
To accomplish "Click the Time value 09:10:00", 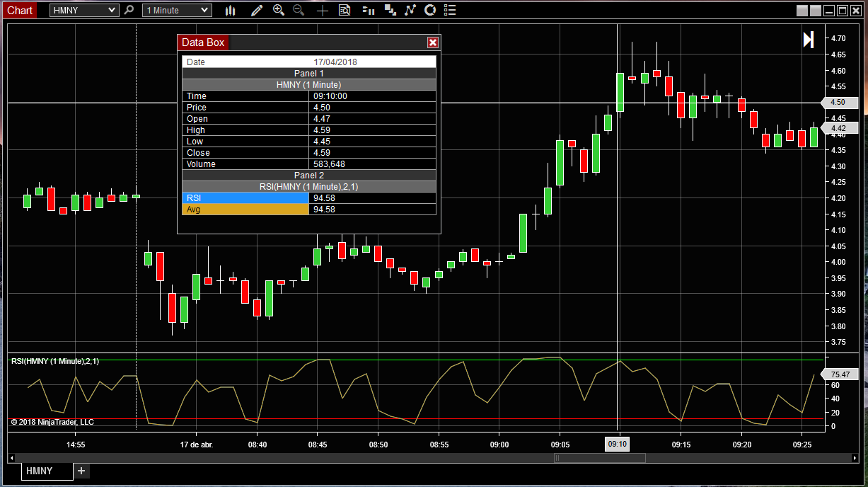I will pos(330,96).
